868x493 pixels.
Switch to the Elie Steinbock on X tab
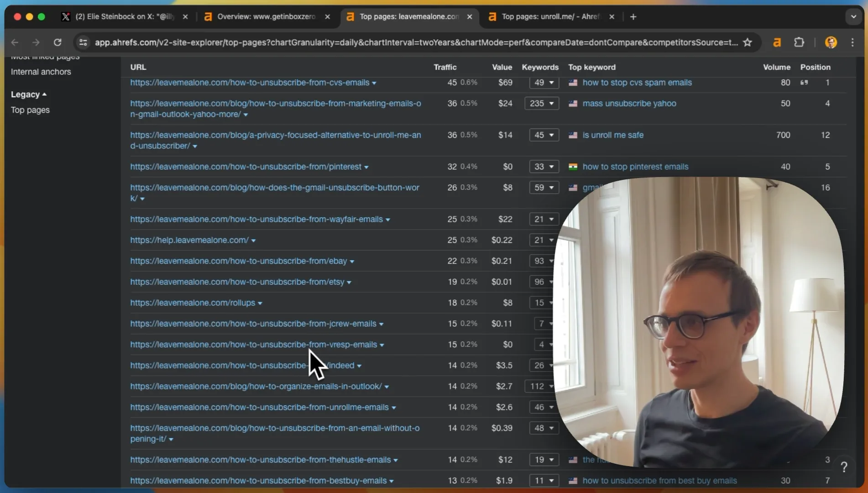pyautogui.click(x=123, y=17)
